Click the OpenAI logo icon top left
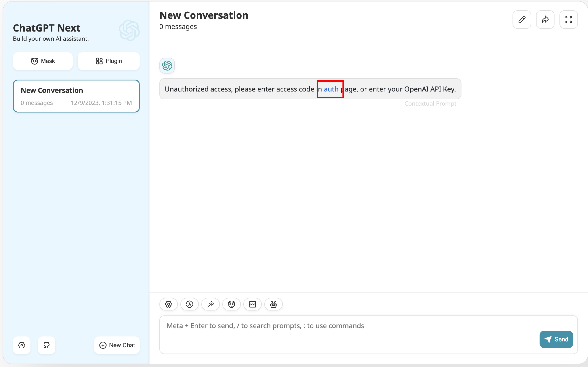588x367 pixels. click(x=129, y=30)
